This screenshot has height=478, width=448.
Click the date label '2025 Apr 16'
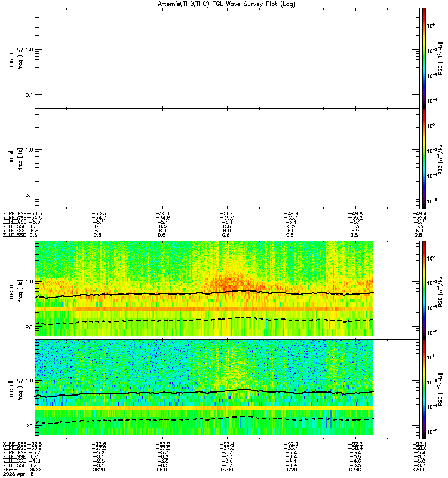19,474
